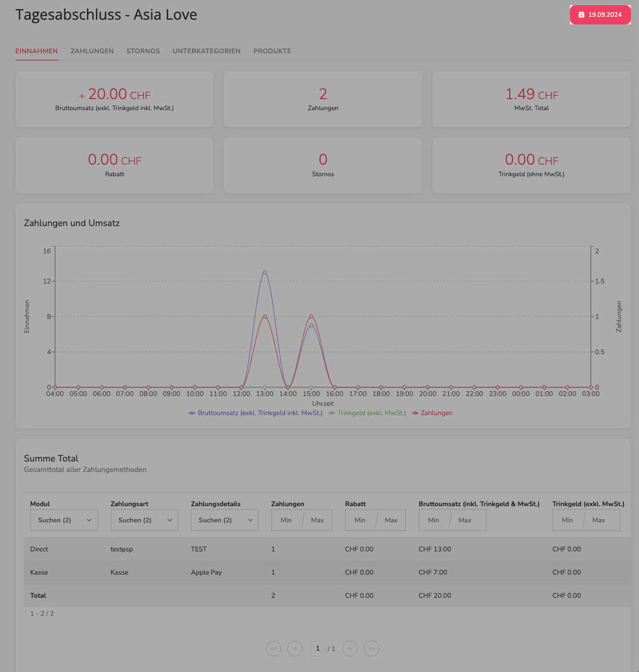Click the Modul column header
The height and width of the screenshot is (672, 639).
[40, 504]
